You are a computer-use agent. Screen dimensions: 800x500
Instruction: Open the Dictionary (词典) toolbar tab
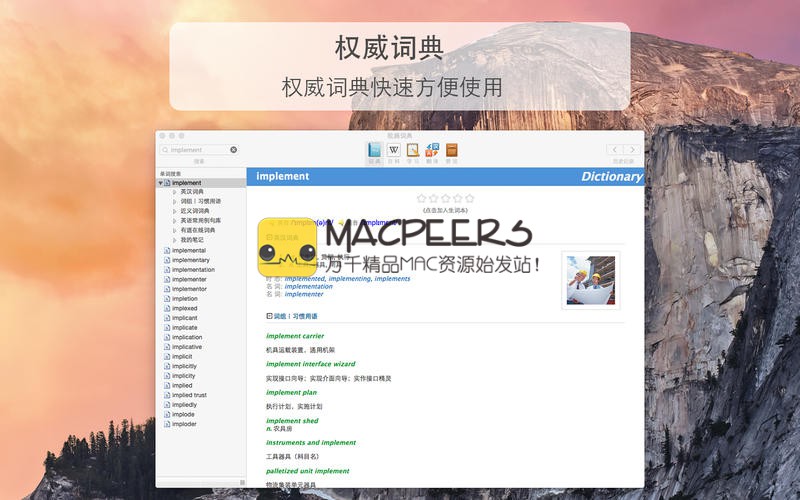[374, 153]
